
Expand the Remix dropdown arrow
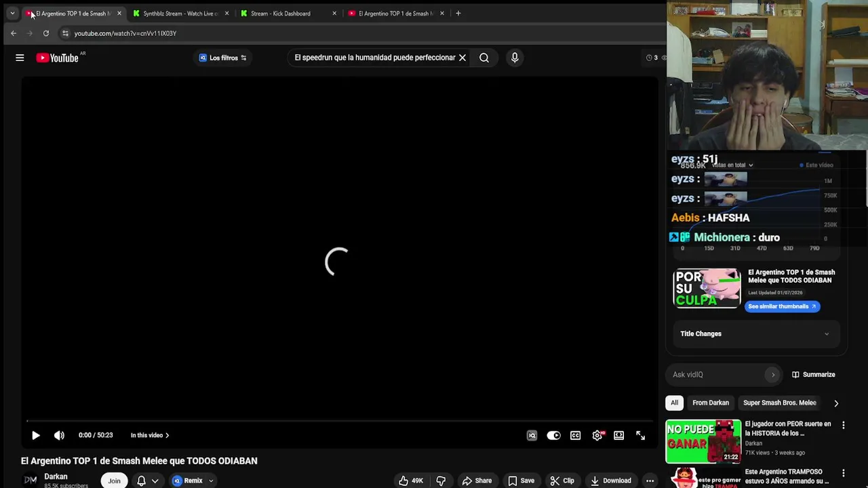click(x=211, y=481)
